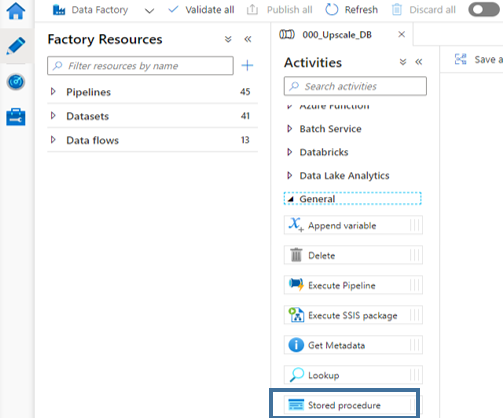Close the 000_Upscale_DB tab
Screen dimensions: 503x418
402,34
